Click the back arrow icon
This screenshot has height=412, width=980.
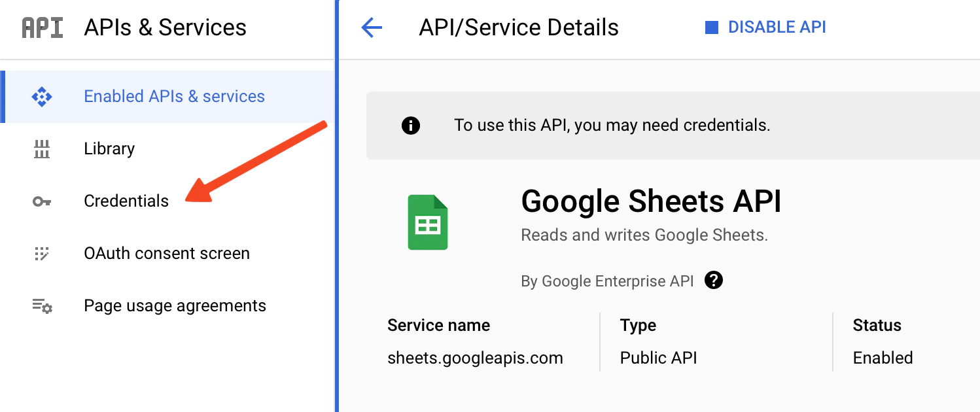372,27
